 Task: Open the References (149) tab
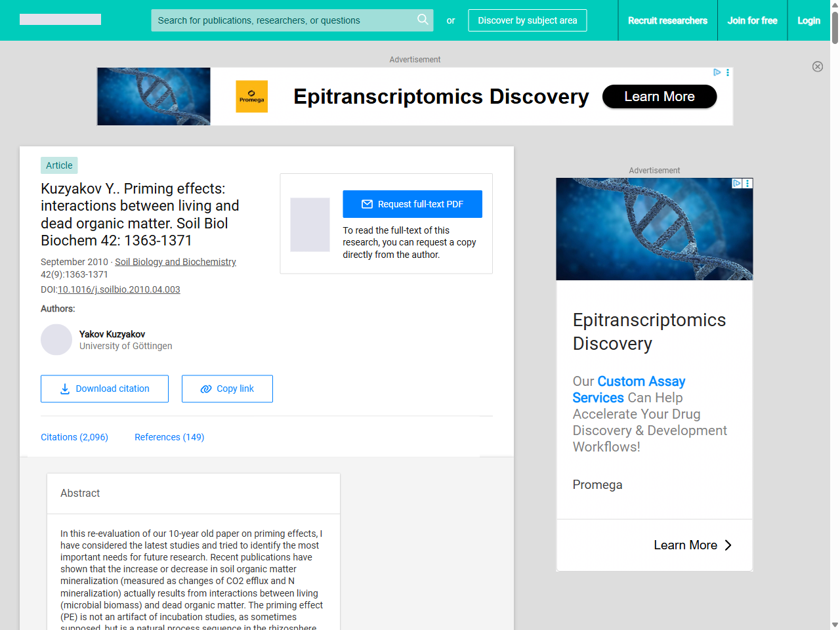(169, 437)
